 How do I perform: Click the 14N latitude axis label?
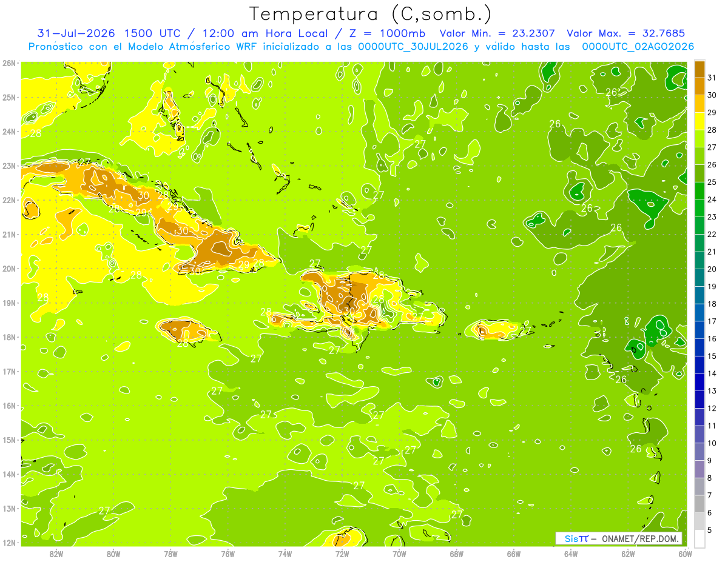click(x=9, y=474)
